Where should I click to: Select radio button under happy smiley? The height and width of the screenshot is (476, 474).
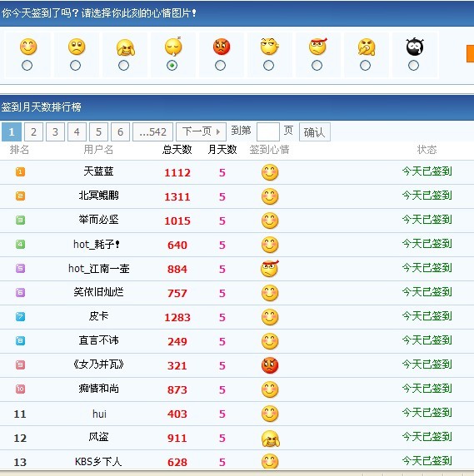point(27,66)
